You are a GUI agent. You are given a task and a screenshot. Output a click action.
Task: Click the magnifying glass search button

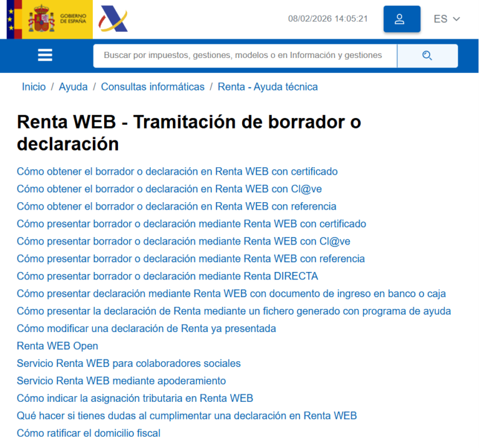pyautogui.click(x=427, y=56)
